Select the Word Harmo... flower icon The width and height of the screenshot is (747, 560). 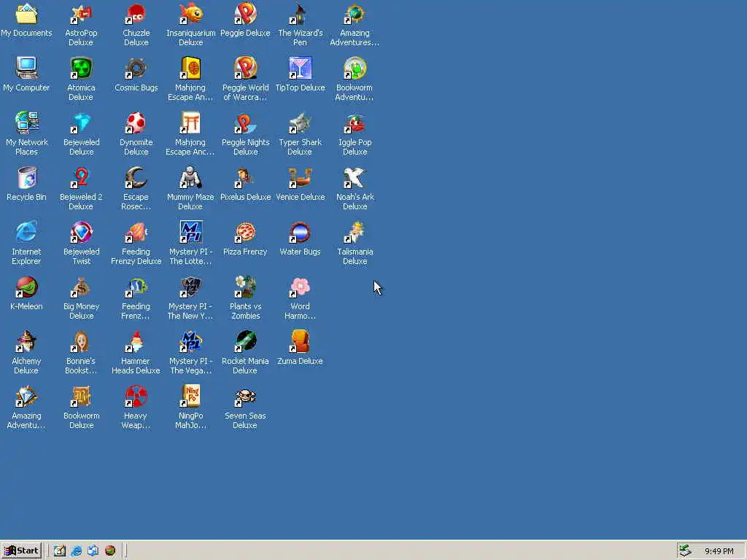pos(300,287)
